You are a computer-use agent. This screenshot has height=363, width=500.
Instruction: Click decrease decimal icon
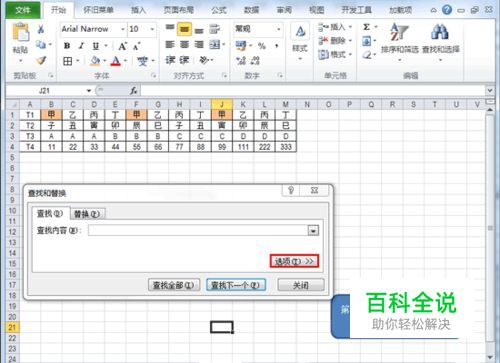(255, 60)
